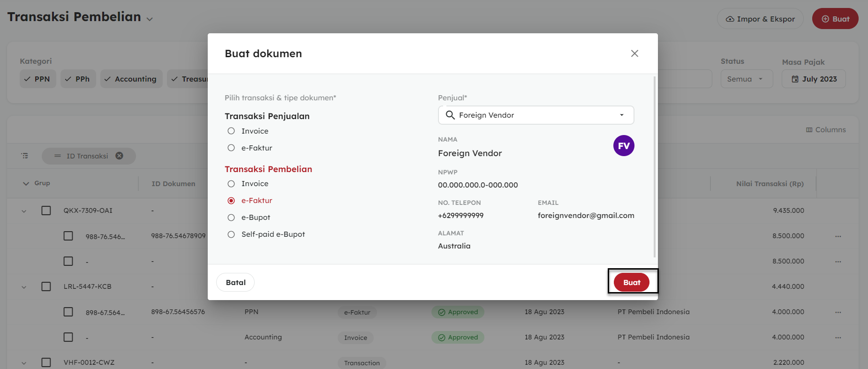868x369 pixels.
Task: Open row options for the 898-67.564 document
Action: pos(838,312)
